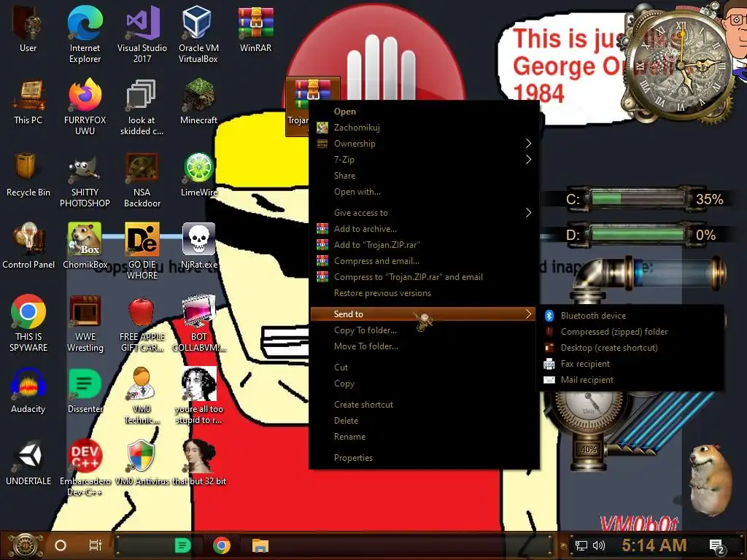Click Share in the context menu
The width and height of the screenshot is (747, 560).
[x=424, y=176]
